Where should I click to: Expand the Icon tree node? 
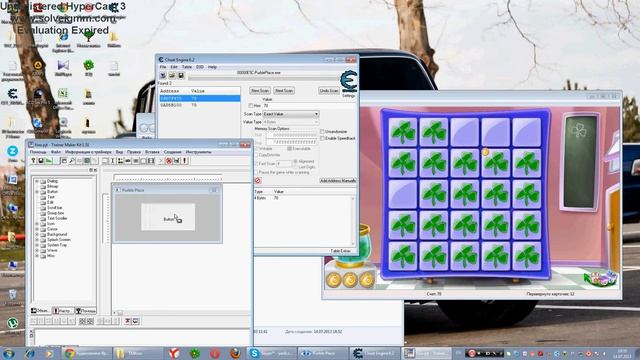(x=37, y=224)
